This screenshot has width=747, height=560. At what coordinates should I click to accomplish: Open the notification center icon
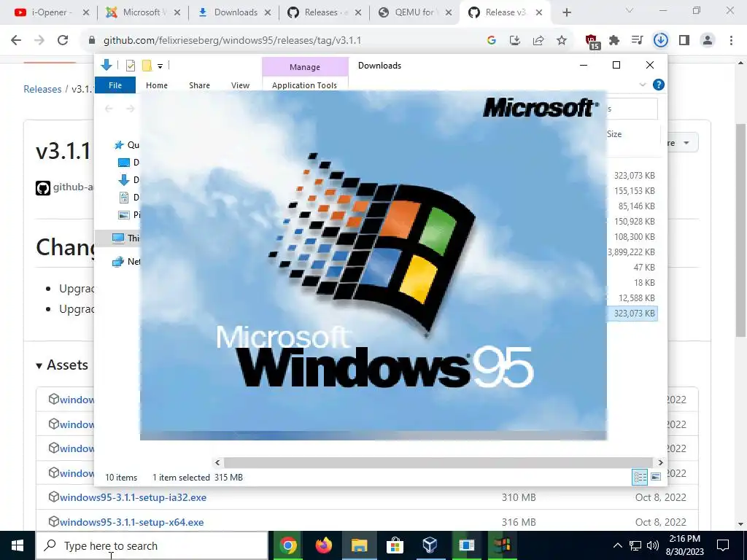point(723,545)
